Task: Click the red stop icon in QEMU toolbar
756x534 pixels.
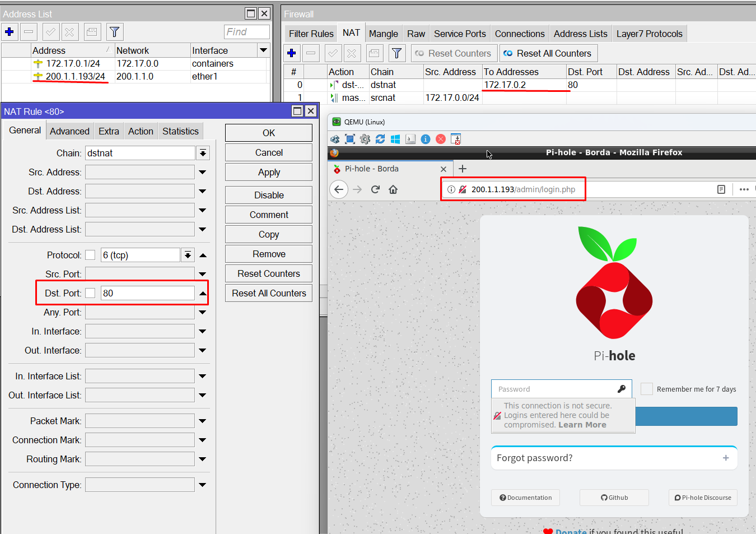Action: [441, 139]
